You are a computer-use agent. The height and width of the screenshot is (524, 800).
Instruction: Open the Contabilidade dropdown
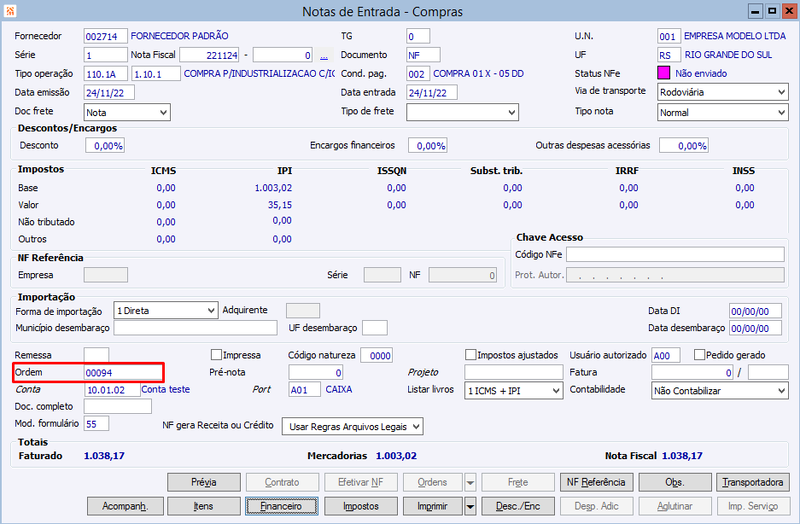719,391
